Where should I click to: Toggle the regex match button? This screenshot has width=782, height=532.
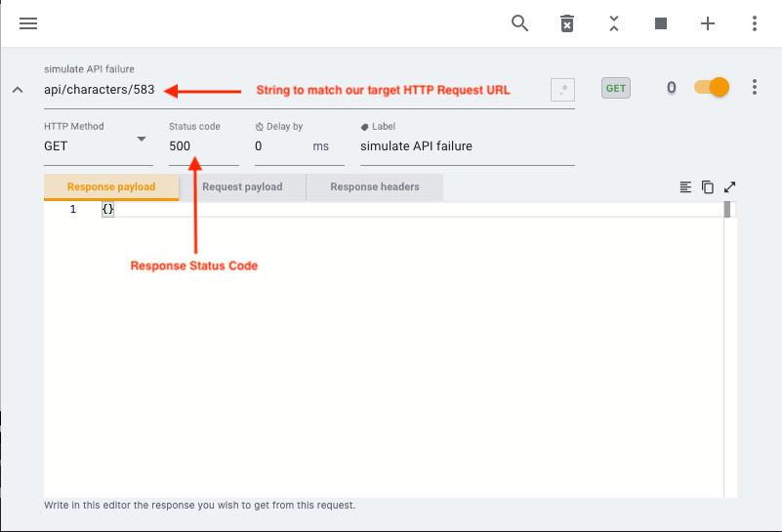562,90
